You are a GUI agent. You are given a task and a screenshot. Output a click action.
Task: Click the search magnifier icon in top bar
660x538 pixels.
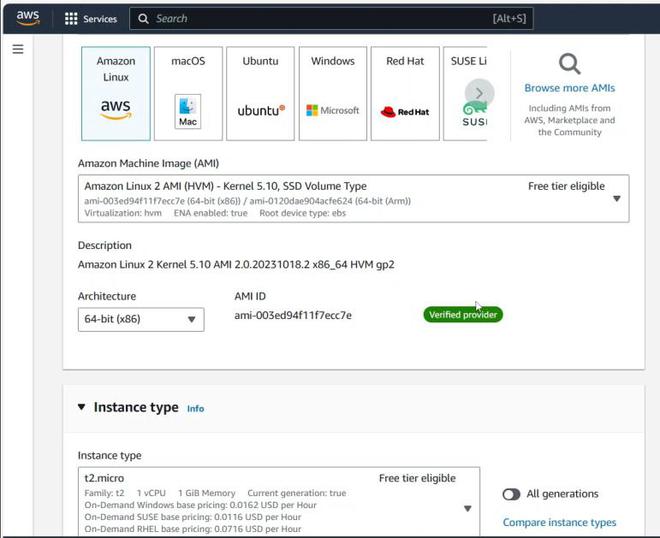tap(143, 19)
